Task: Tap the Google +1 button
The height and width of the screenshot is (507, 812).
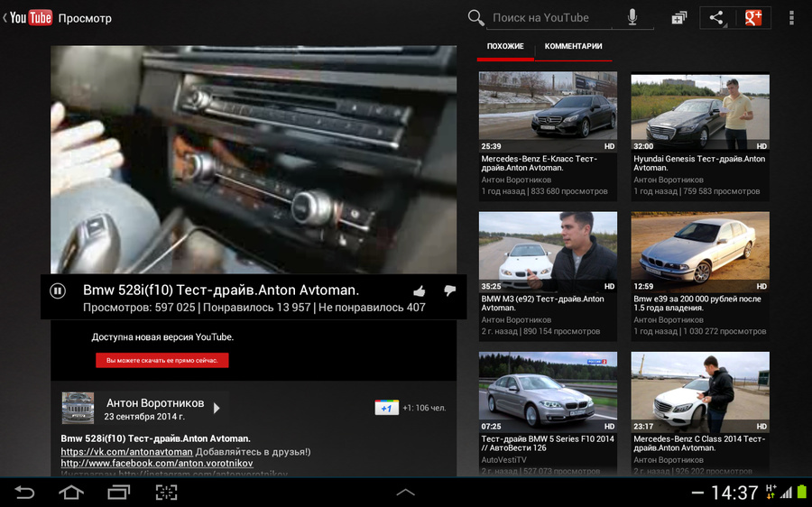Action: click(x=386, y=408)
